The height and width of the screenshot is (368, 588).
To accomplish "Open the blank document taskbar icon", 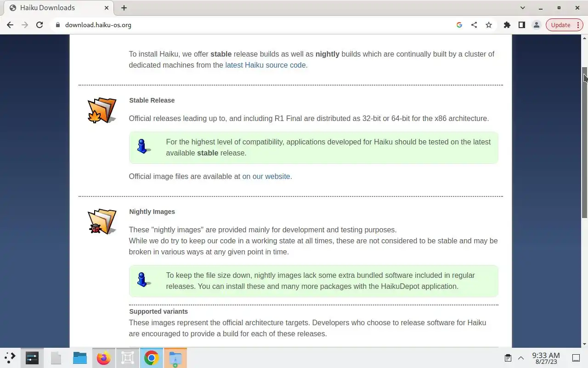I will click(x=56, y=358).
